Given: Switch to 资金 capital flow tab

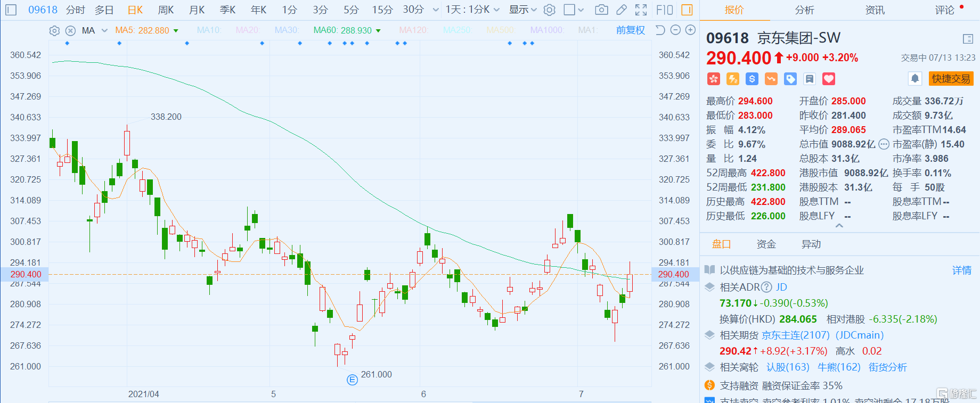Looking at the screenshot, I should pos(766,244).
